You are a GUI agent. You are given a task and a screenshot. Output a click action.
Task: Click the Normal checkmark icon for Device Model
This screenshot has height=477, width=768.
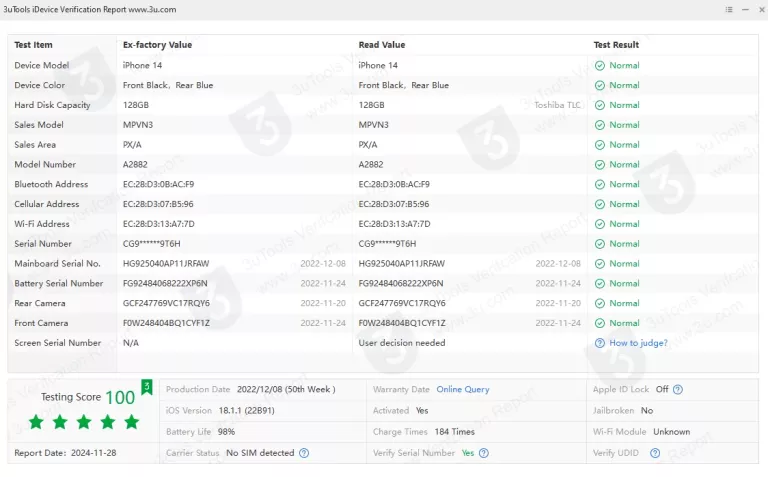pyautogui.click(x=600, y=65)
